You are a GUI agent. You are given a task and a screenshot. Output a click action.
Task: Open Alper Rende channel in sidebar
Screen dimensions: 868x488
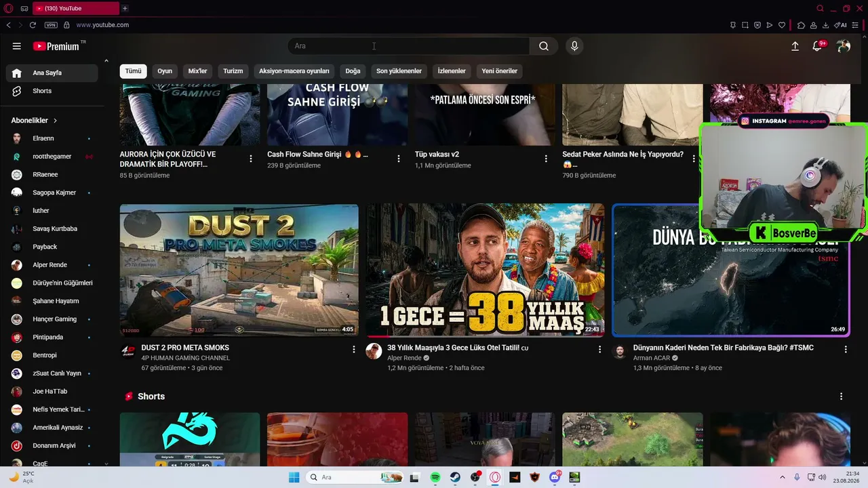click(x=52, y=265)
